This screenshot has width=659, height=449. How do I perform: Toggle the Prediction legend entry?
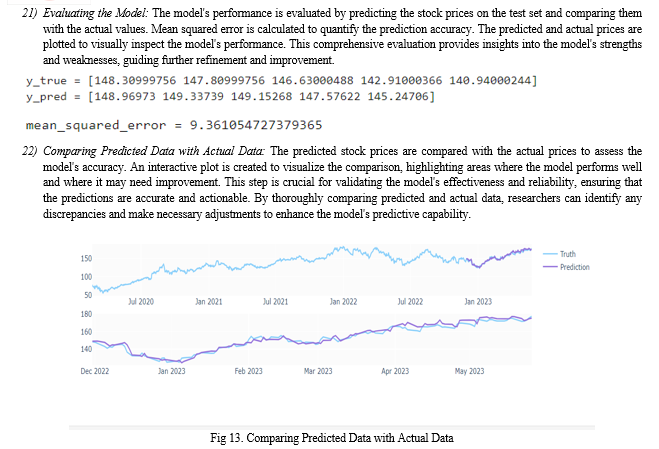pos(574,267)
